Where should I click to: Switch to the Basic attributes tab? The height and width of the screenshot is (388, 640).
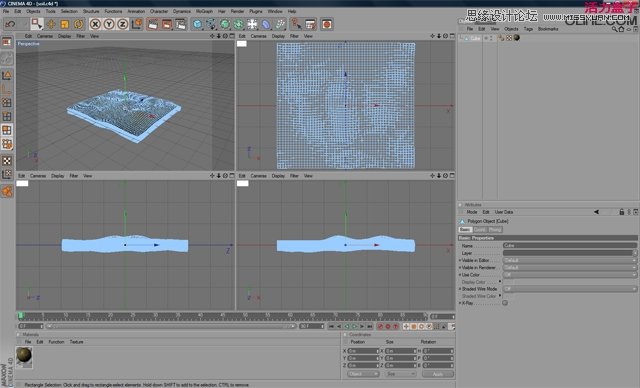click(x=465, y=230)
